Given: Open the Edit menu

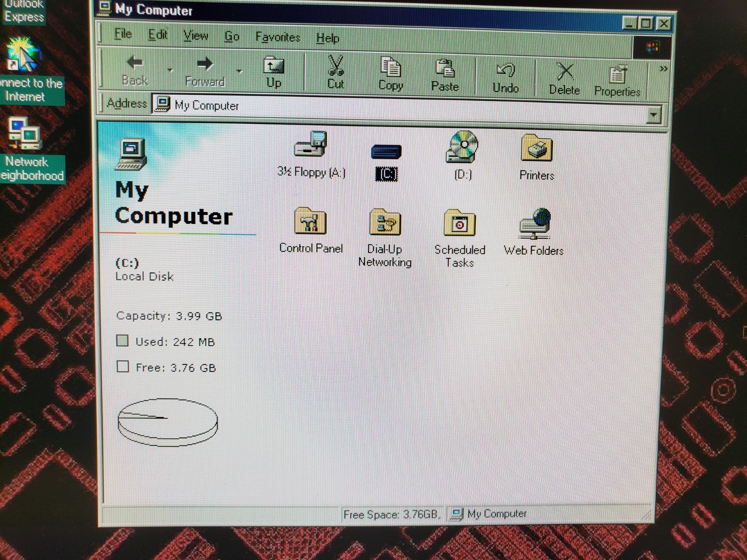Looking at the screenshot, I should (158, 35).
